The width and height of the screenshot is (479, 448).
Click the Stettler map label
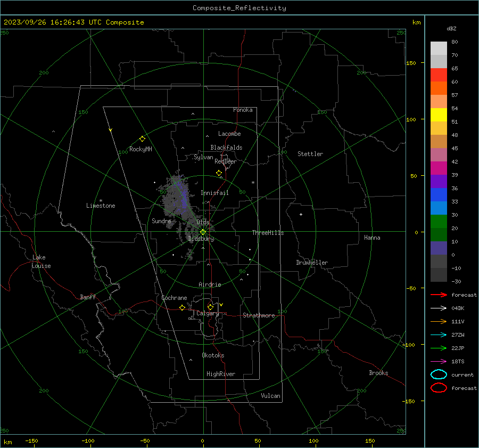pos(310,154)
